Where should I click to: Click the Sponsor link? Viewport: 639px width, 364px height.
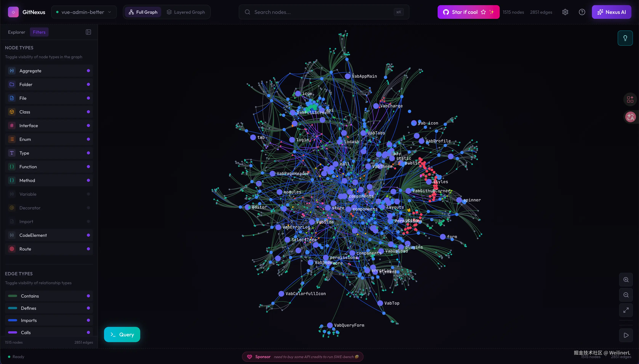point(303,357)
